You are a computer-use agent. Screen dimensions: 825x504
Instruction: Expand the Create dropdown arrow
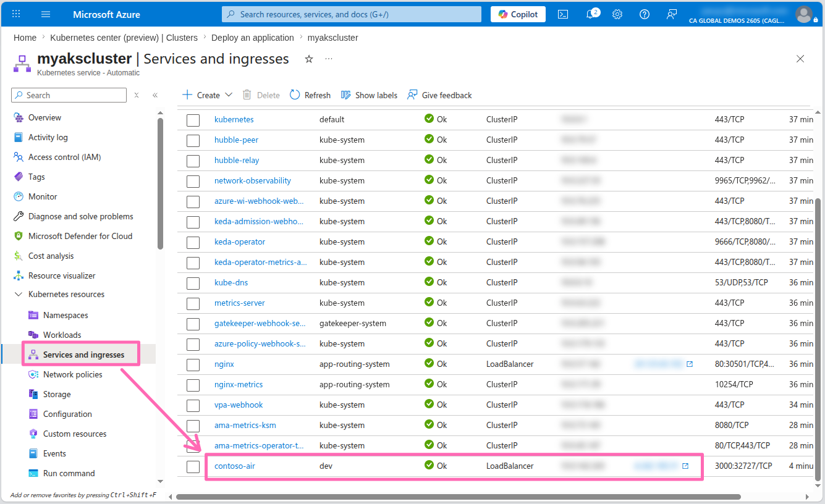click(229, 95)
